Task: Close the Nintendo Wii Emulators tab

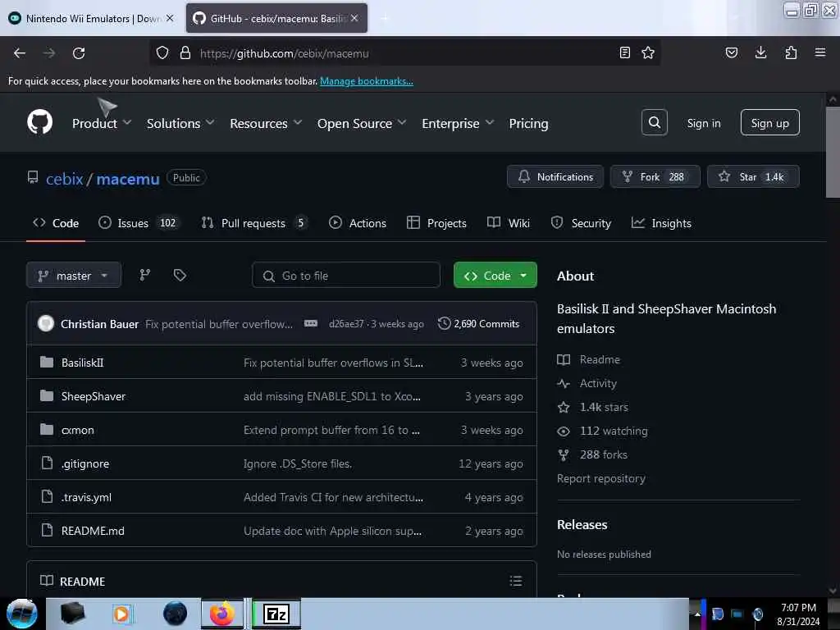Action: [x=170, y=18]
